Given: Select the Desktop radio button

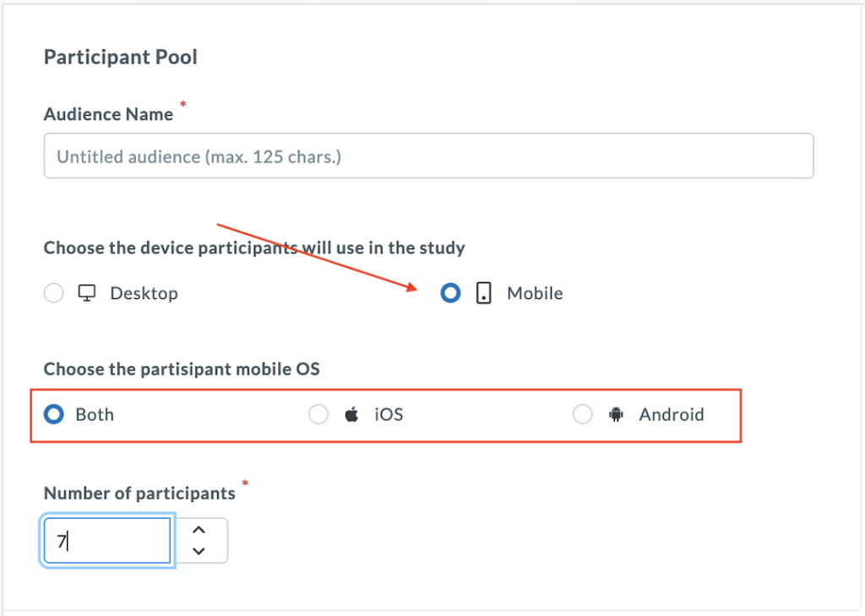Looking at the screenshot, I should 53,293.
